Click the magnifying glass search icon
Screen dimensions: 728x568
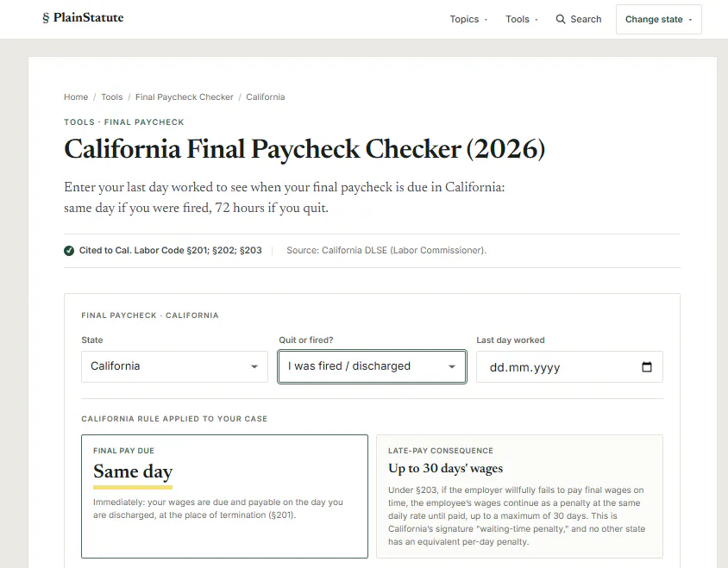tap(561, 19)
